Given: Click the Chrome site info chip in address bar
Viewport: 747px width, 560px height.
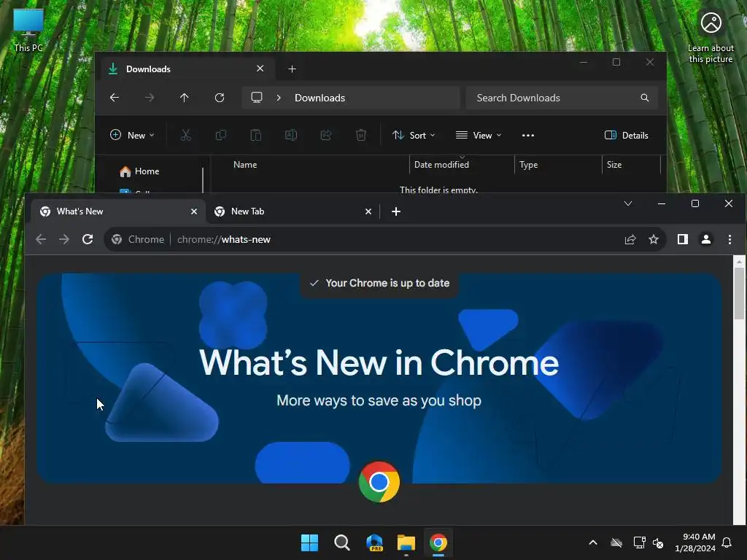Looking at the screenshot, I should coord(138,239).
